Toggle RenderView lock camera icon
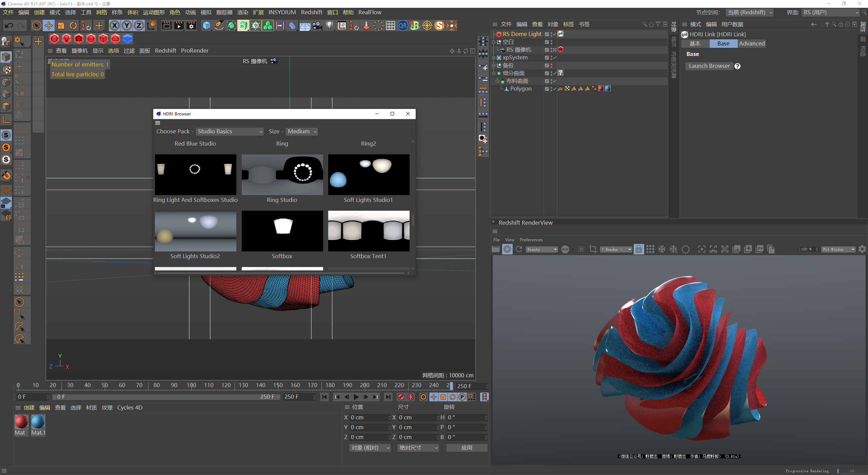868x475 pixels. click(x=639, y=249)
